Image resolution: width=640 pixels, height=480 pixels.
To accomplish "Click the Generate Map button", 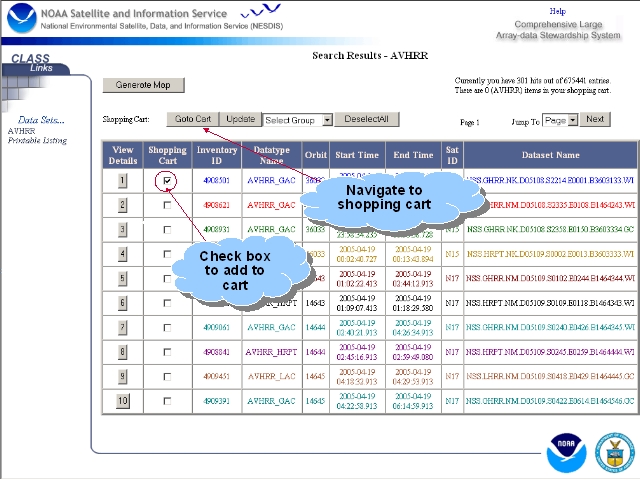I will click(143, 85).
